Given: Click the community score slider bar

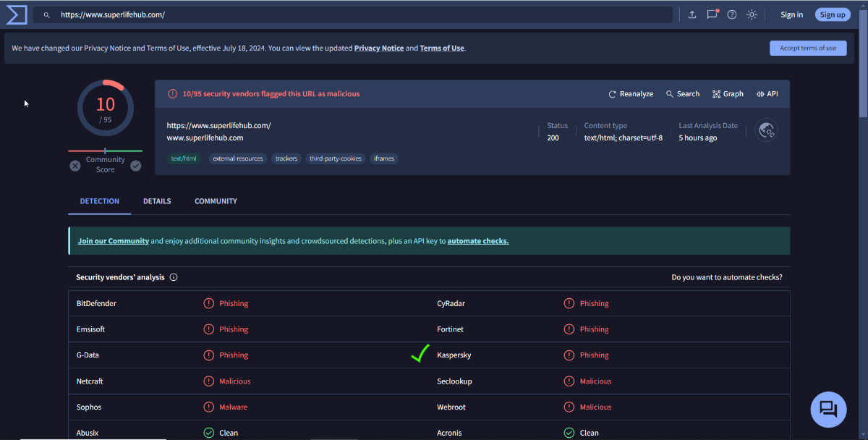Looking at the screenshot, I should coord(106,151).
